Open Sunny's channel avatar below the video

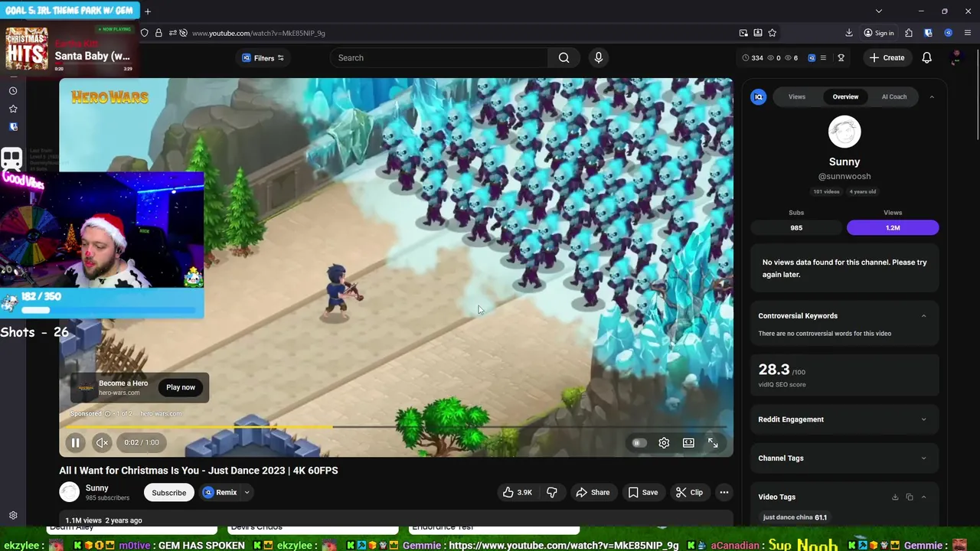pyautogui.click(x=69, y=493)
